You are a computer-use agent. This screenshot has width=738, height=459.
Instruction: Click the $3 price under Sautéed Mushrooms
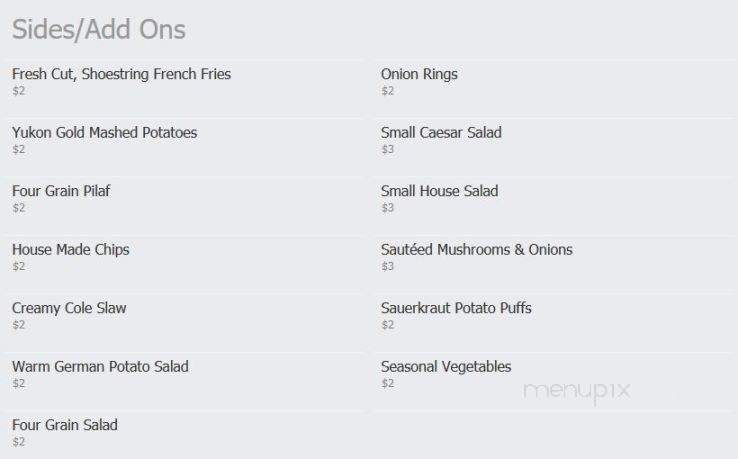387,266
